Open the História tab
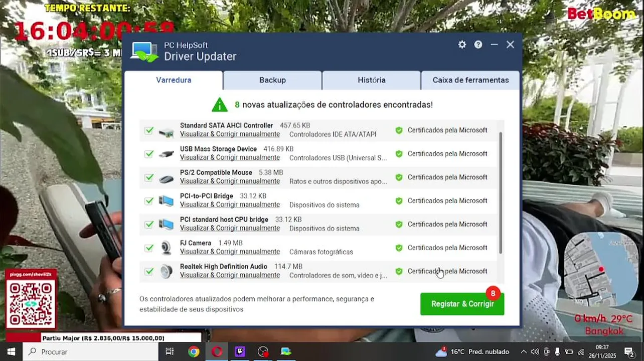Image resolution: width=644 pixels, height=361 pixels. (372, 80)
